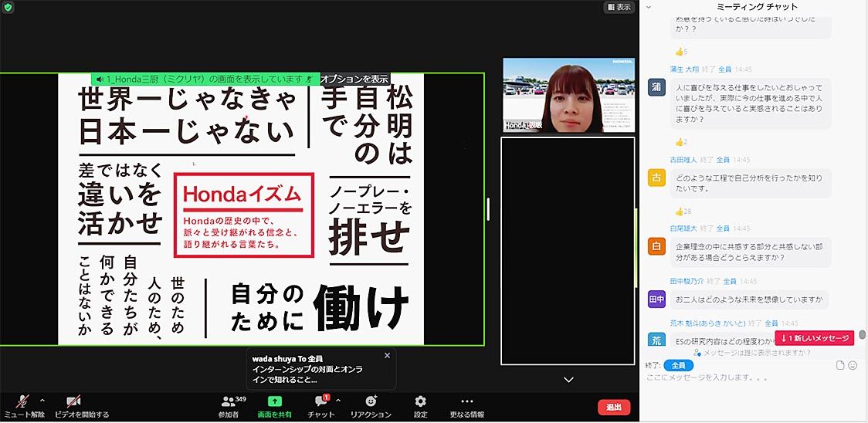Start video with the camera icon
This screenshot has height=423, width=868.
click(x=74, y=401)
